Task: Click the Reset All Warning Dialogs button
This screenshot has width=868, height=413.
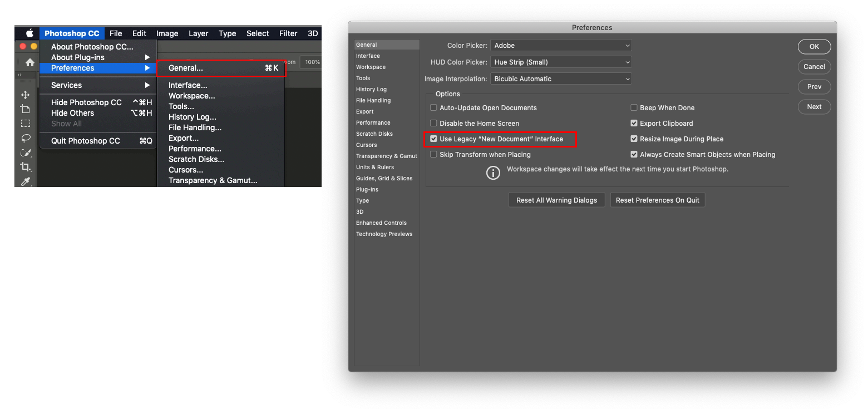Action: tap(556, 200)
